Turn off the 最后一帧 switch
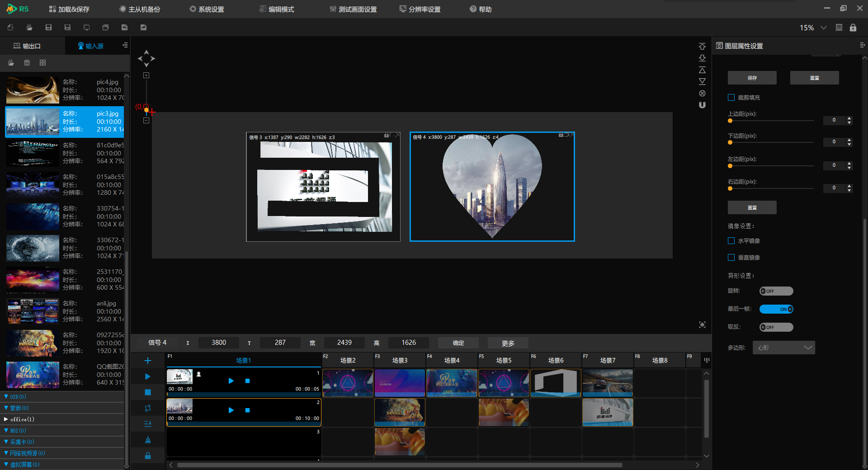868x470 pixels. click(x=776, y=309)
